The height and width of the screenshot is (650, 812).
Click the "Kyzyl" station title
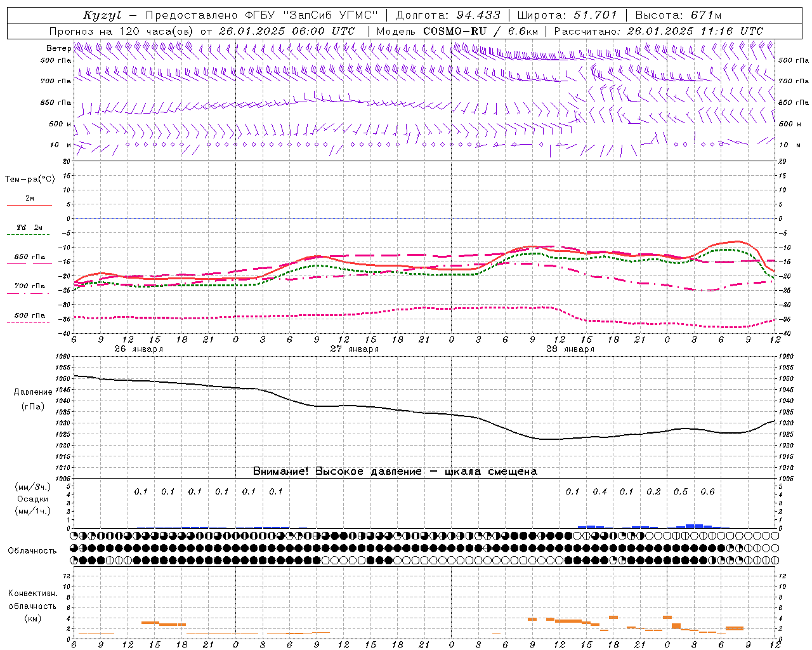[x=102, y=15]
